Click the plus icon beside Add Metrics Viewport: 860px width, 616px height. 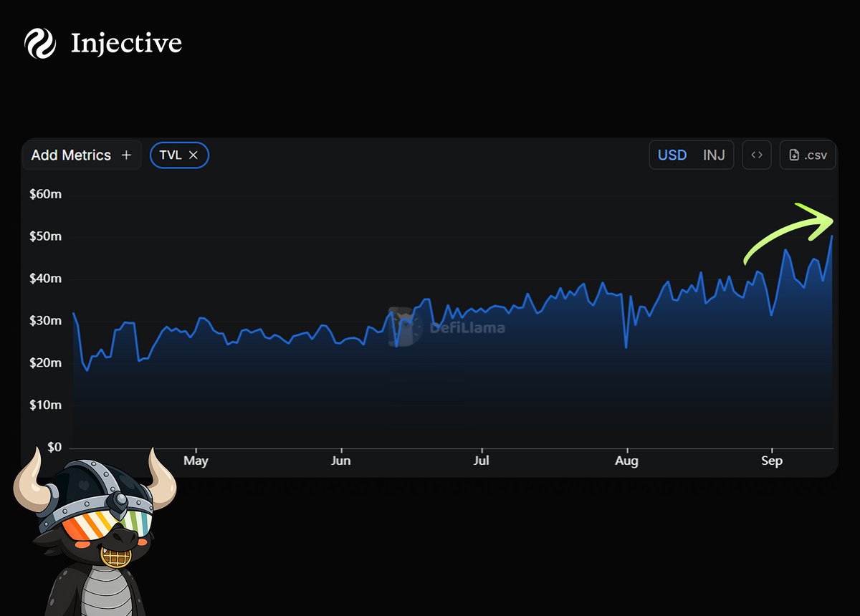point(126,155)
